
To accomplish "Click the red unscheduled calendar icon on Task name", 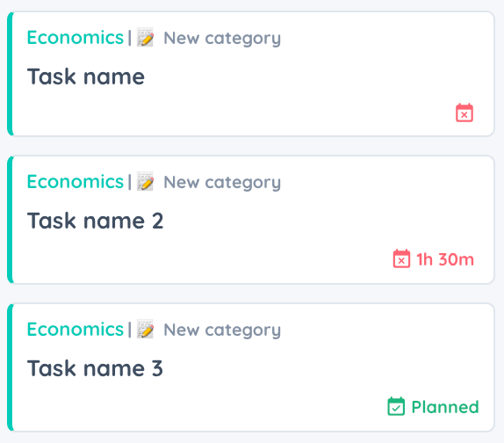I will 464,113.
